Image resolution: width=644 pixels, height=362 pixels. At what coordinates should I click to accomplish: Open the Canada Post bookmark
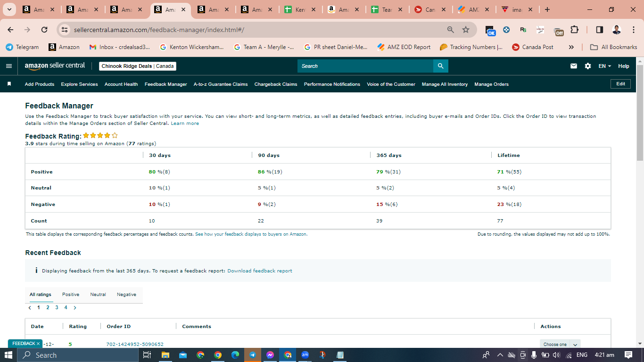tap(532, 47)
